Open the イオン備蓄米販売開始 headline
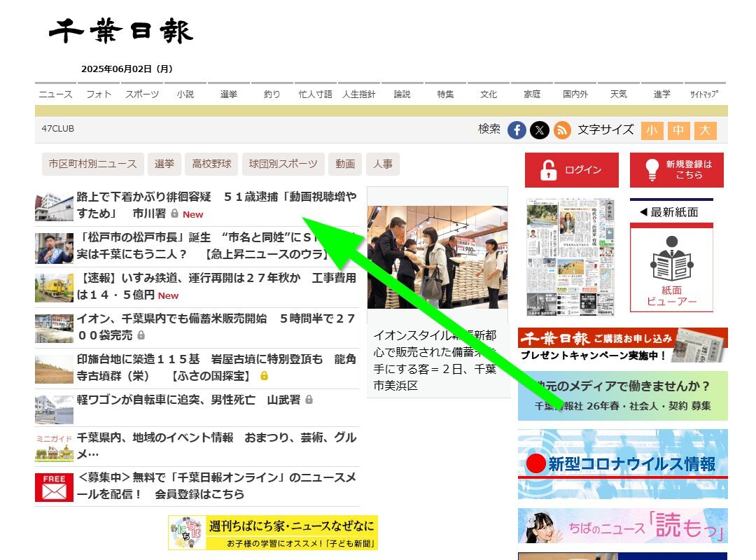Screen dimensions: 756x560 pos(217,327)
